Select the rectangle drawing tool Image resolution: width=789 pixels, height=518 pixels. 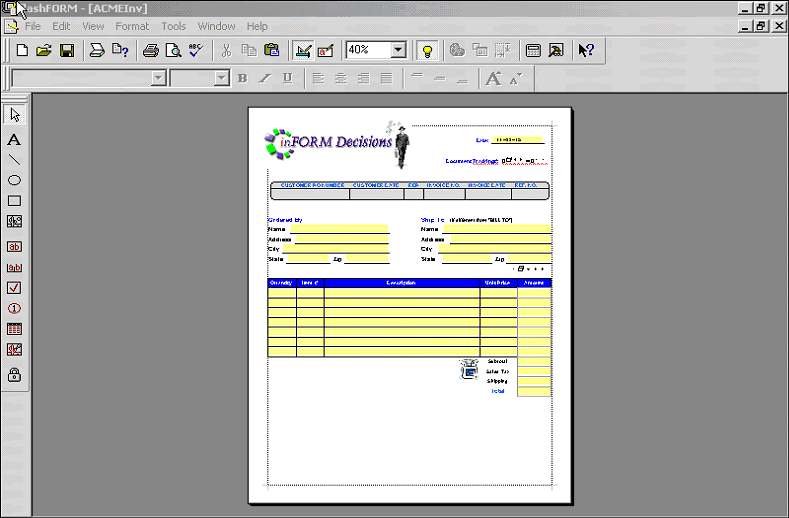[14, 201]
